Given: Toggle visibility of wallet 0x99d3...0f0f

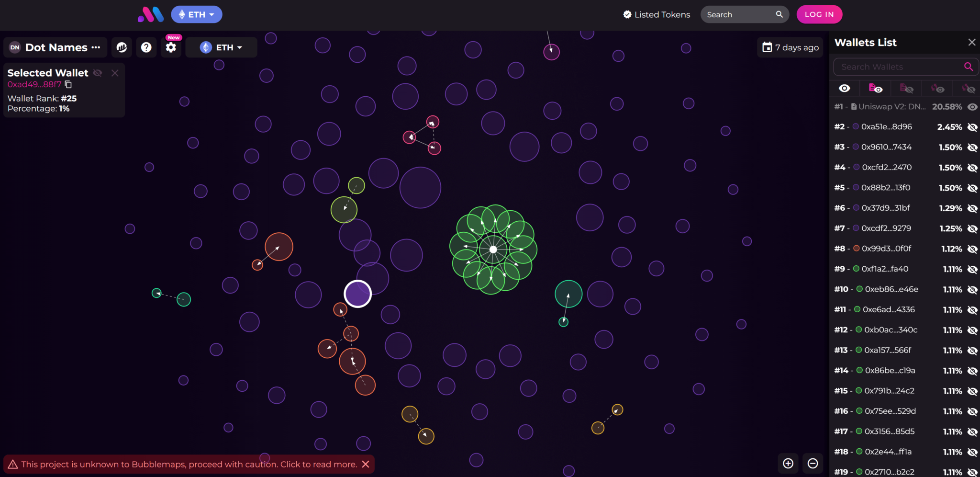Looking at the screenshot, I should (972, 249).
